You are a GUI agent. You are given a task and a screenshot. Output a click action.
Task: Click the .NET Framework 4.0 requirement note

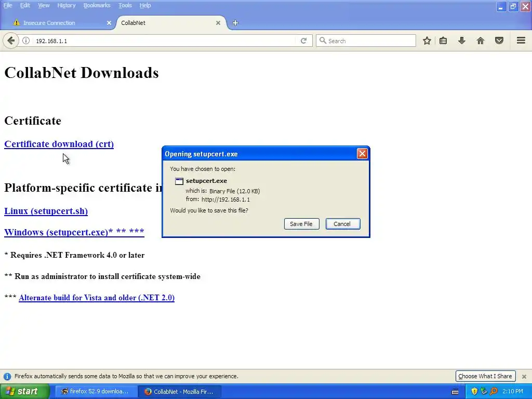click(x=74, y=255)
